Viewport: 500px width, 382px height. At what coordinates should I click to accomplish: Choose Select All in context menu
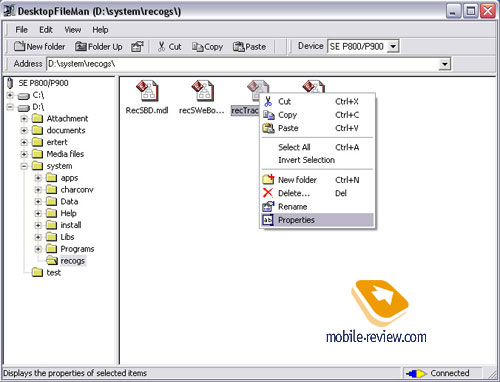tap(317, 147)
